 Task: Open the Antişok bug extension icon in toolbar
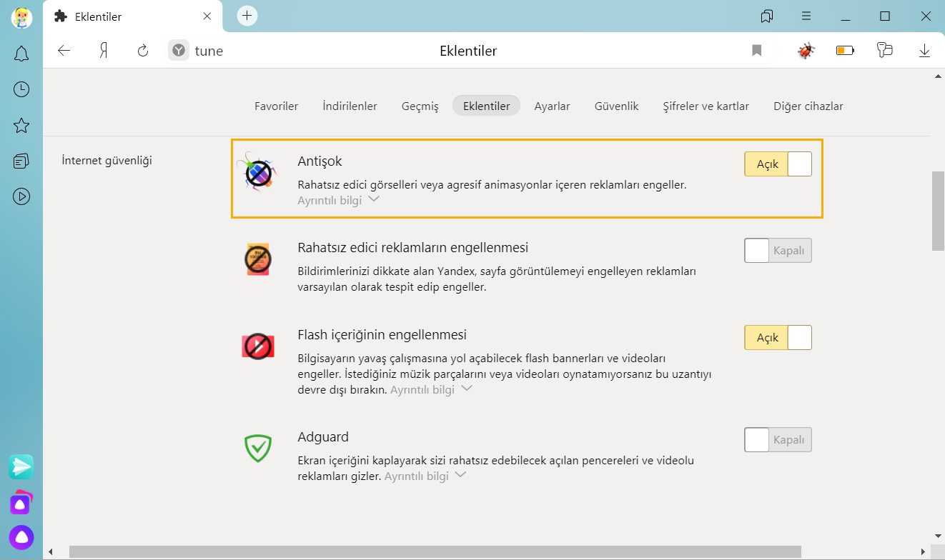click(x=806, y=51)
